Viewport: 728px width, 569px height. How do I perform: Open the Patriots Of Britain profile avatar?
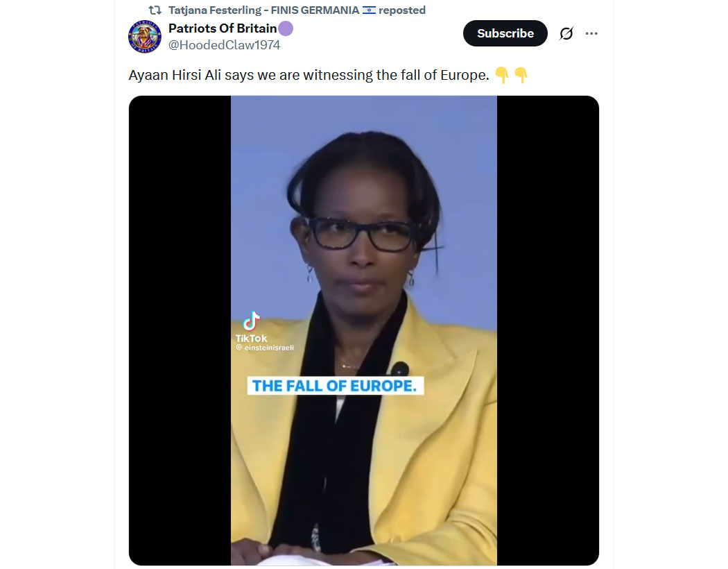[145, 37]
